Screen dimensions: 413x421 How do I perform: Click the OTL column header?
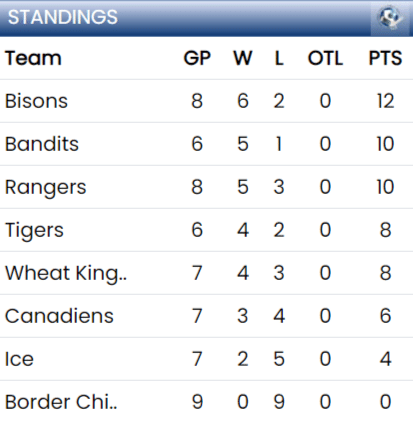coord(325,58)
